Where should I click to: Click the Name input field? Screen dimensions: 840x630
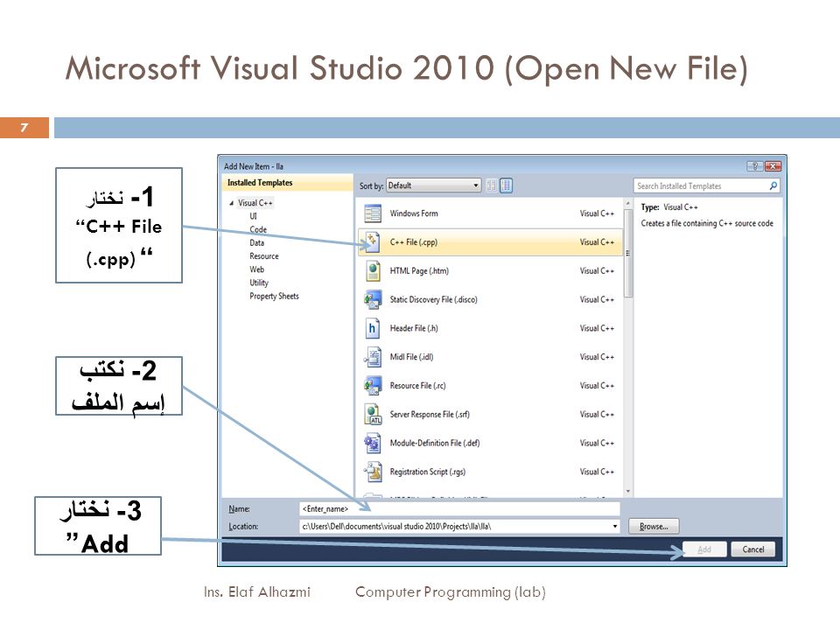(x=459, y=509)
